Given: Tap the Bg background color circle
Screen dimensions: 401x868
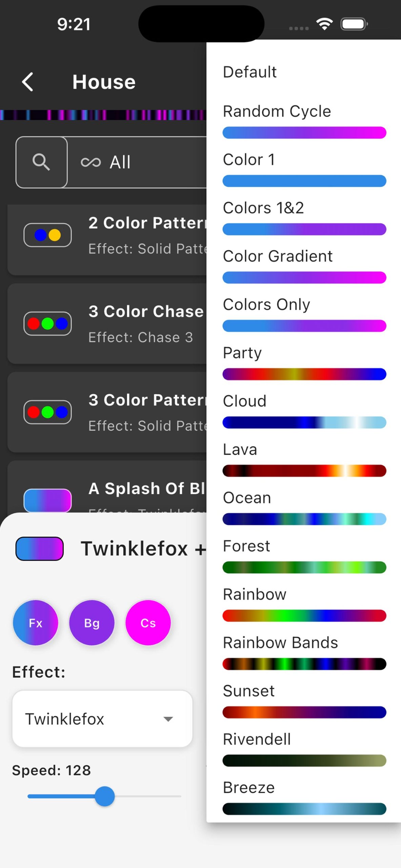Looking at the screenshot, I should point(92,623).
